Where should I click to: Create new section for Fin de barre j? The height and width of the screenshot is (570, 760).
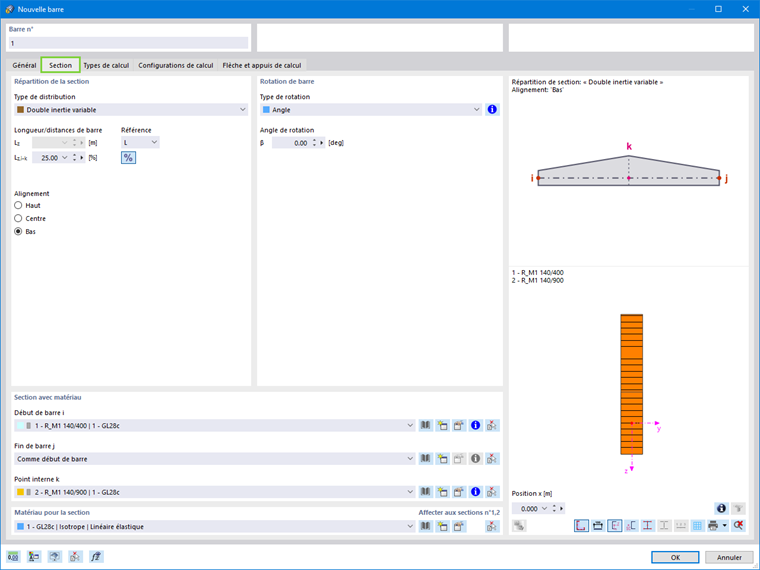(x=442, y=459)
